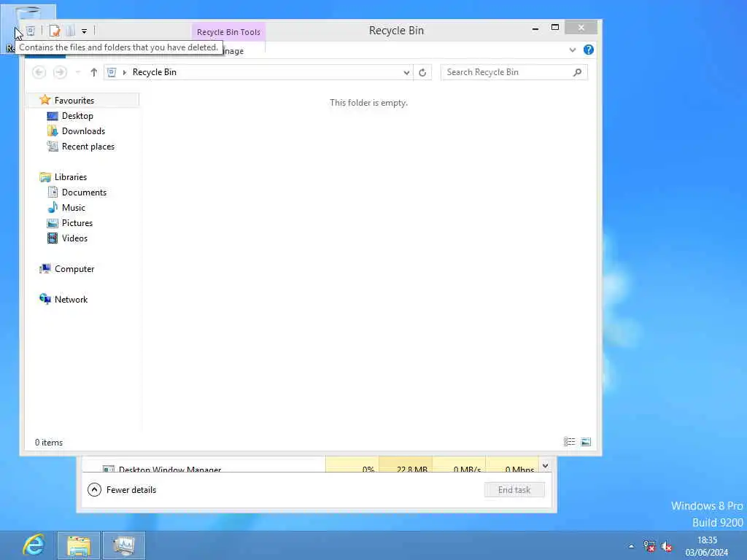Click the Recycle Bin window system icon
This screenshot has width=747, height=560.
pyautogui.click(x=31, y=31)
